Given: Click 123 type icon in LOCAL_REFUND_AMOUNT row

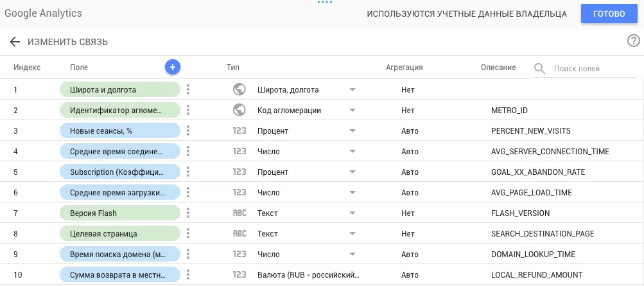Looking at the screenshot, I should pos(239,274).
